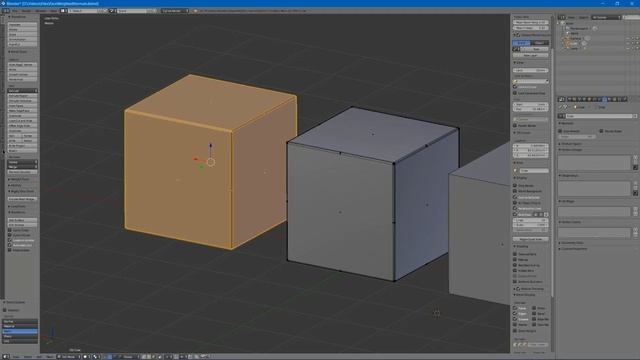Open the Render Layers properties tab
The image size is (640, 360).
(575, 99)
